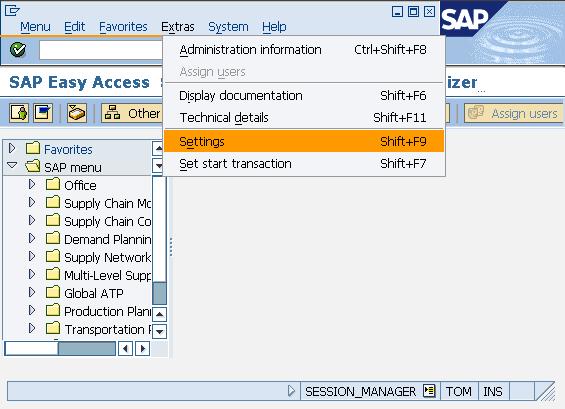Viewport: 565px width, 409px height.
Task: Expand the Multi-Level Supply folder
Action: [x=32, y=274]
